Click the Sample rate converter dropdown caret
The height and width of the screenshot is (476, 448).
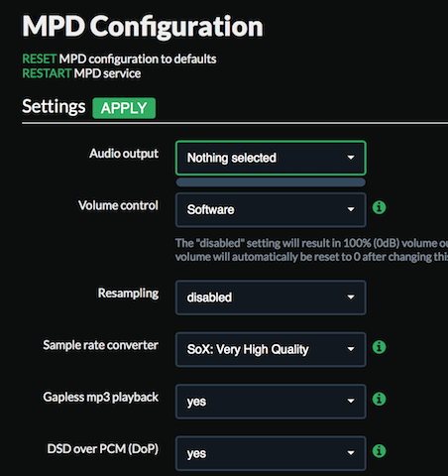(x=351, y=349)
